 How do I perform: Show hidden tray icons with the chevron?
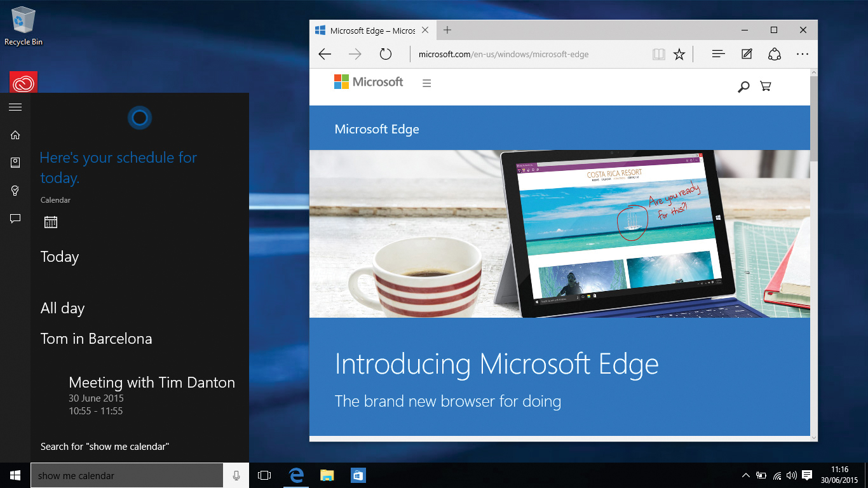pyautogui.click(x=746, y=475)
